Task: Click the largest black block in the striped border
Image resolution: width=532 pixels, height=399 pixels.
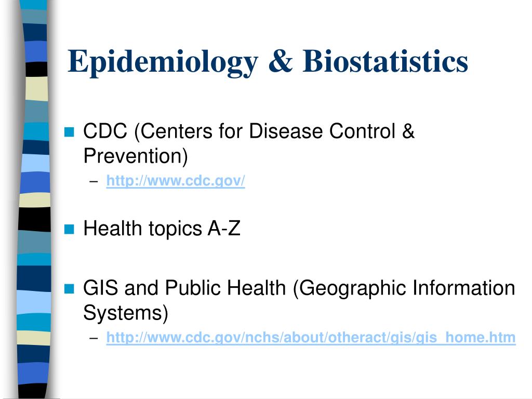Action: pos(35,219)
